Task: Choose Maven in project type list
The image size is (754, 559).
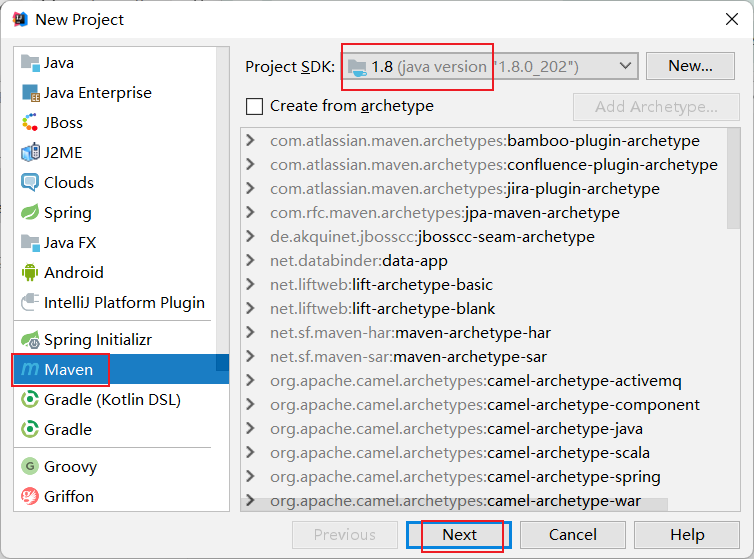Action: coord(121,369)
